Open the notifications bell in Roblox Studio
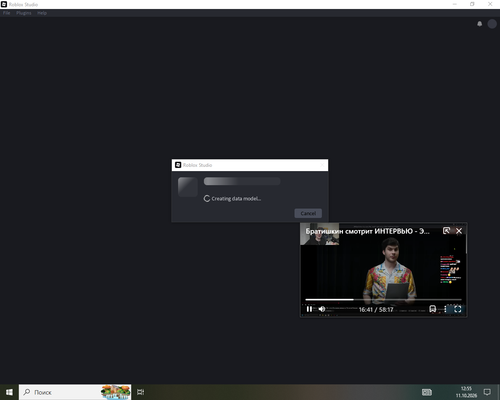This screenshot has width=500, height=400. point(479,24)
